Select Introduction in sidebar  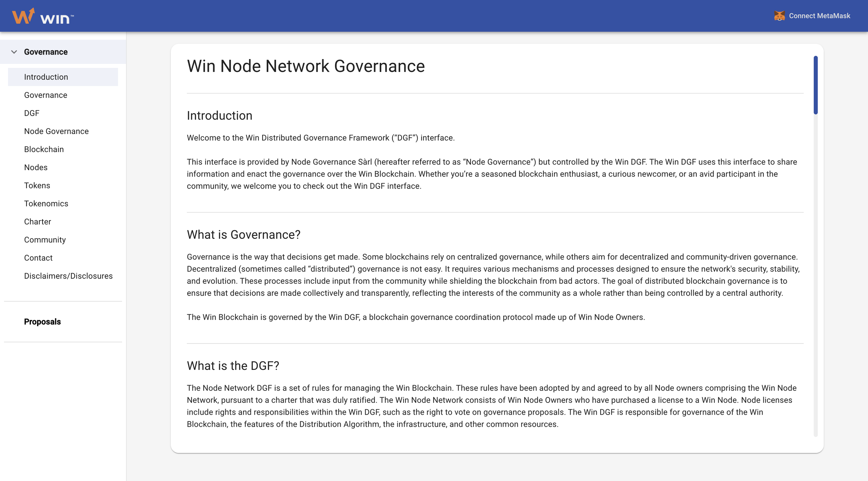click(46, 77)
